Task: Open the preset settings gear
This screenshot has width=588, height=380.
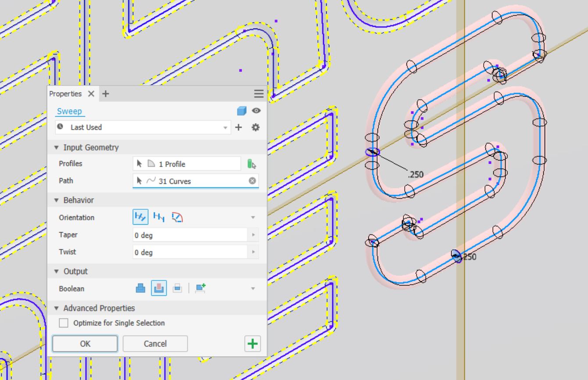Action: tap(255, 127)
